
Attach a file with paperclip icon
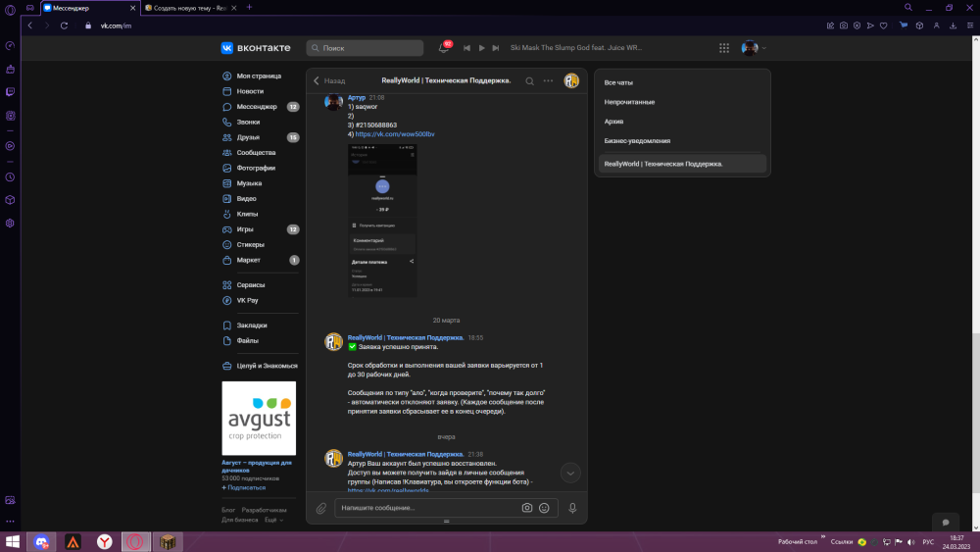[321, 508]
